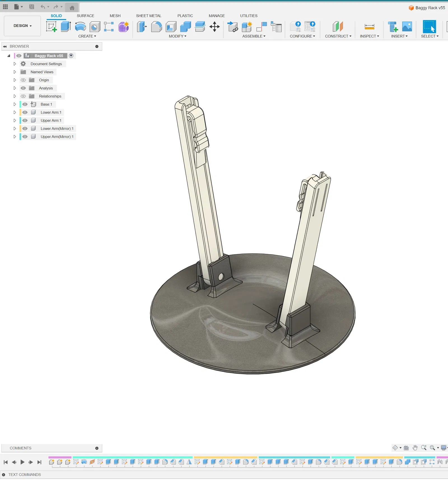Select the Create Form tool
Viewport: 448px width, 482px height.
(x=123, y=27)
